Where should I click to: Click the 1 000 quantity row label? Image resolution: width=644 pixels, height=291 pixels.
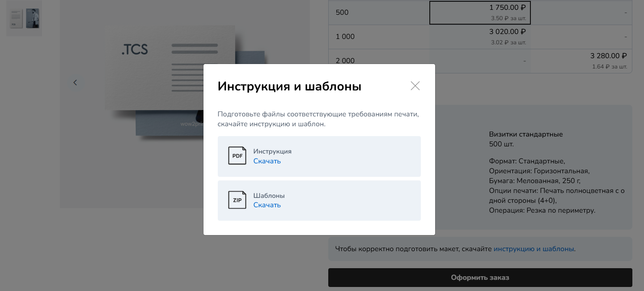(x=345, y=37)
